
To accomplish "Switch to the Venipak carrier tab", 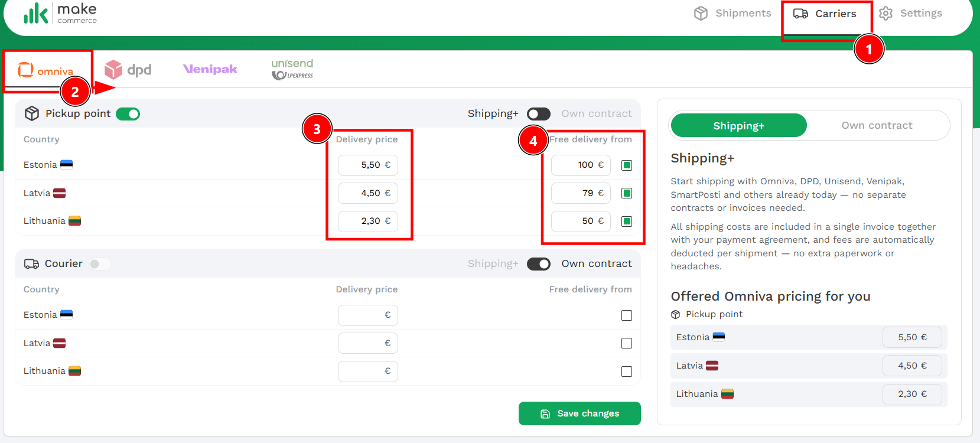I will (x=210, y=70).
